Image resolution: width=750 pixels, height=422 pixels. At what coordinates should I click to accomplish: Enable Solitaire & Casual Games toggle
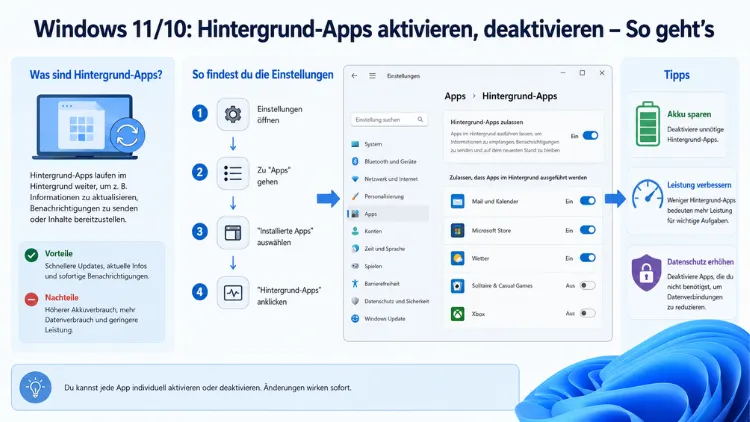click(x=587, y=286)
